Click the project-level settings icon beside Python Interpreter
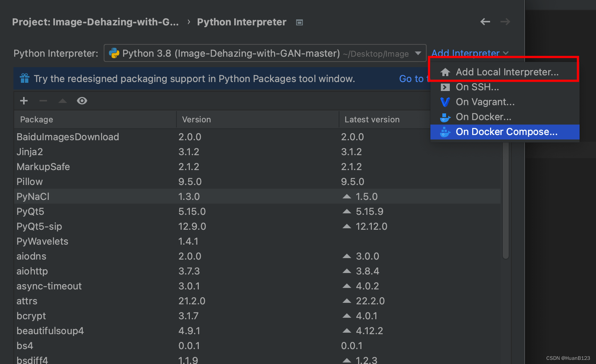Viewport: 596px width, 364px height. pyautogui.click(x=299, y=22)
